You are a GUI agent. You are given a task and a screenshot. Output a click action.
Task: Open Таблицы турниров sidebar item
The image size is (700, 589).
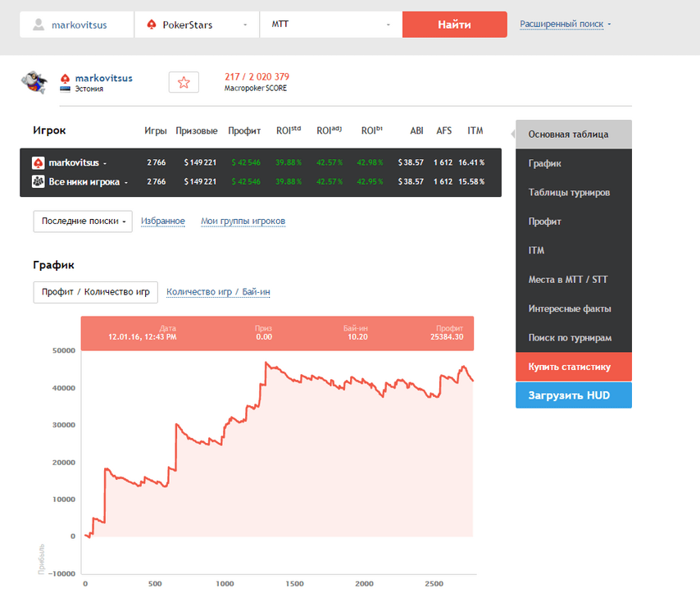click(x=574, y=192)
